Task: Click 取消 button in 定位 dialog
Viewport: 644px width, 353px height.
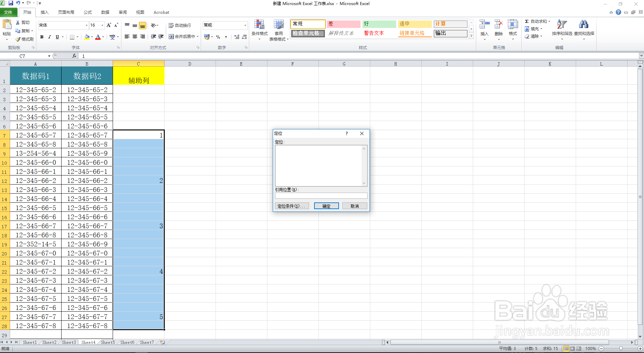Action: click(x=354, y=206)
